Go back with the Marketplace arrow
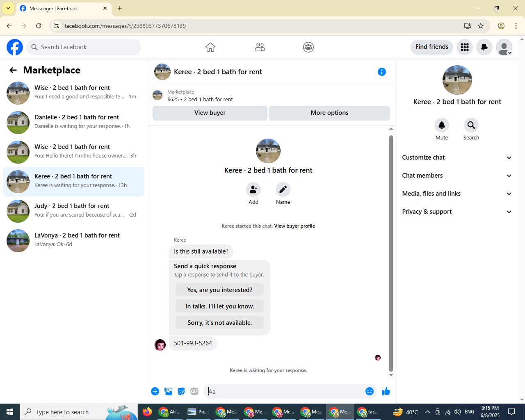 (x=13, y=70)
